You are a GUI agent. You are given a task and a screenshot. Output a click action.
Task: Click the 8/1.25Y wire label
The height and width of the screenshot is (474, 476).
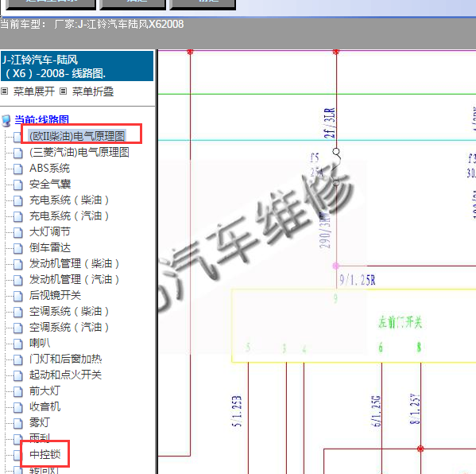click(415, 409)
